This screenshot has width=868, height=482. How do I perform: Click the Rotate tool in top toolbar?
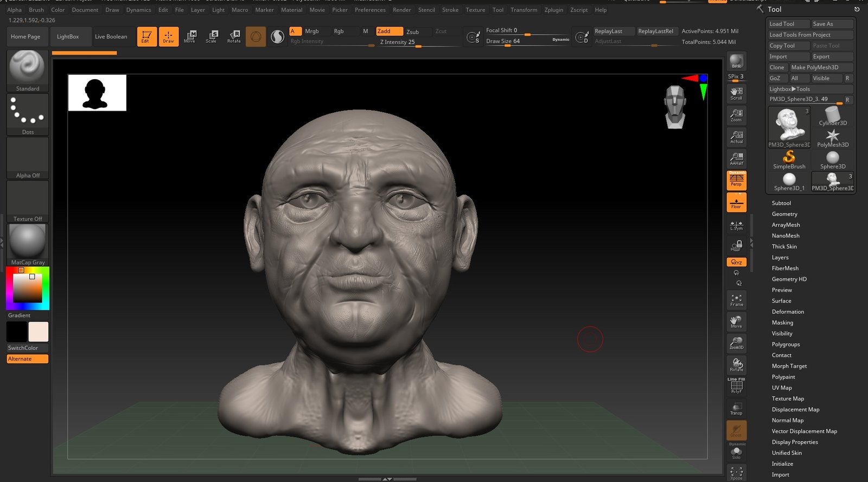coord(234,36)
